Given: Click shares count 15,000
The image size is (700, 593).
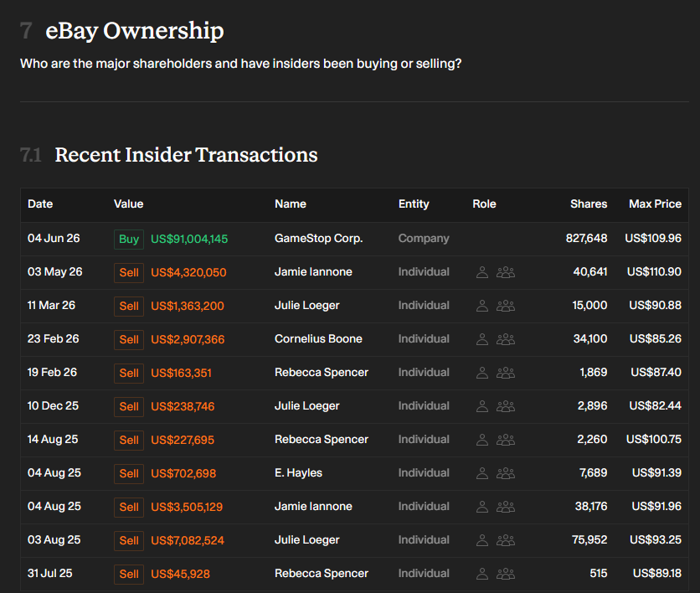Looking at the screenshot, I should click(589, 306).
